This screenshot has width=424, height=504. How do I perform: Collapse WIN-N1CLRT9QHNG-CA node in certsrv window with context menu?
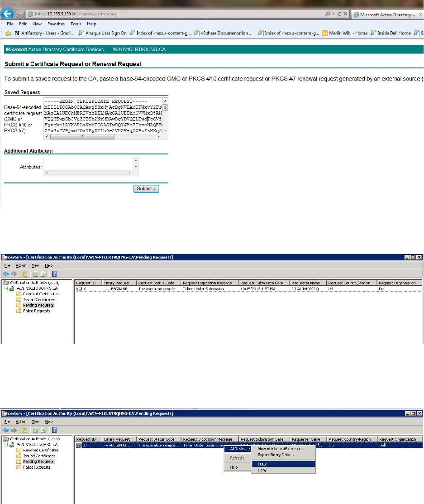6,445
